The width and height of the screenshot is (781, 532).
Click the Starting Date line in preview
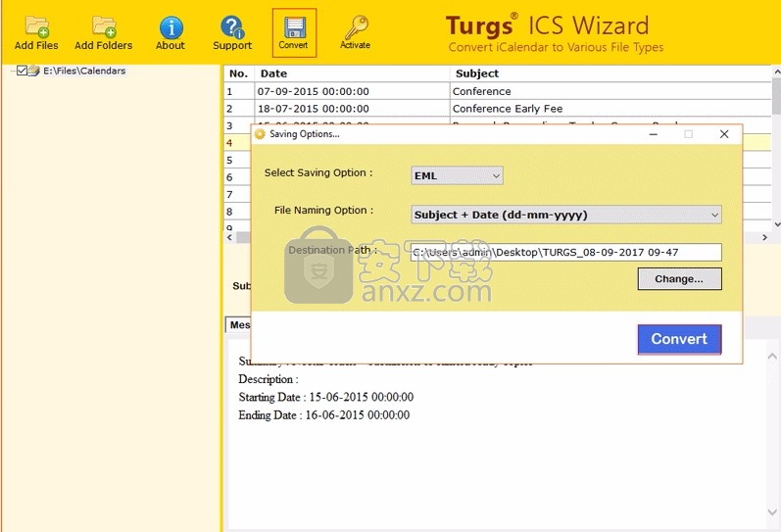[x=325, y=397]
